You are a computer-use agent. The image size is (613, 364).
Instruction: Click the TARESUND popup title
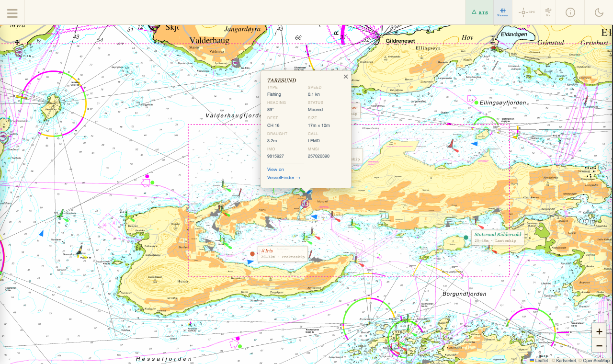pos(282,80)
